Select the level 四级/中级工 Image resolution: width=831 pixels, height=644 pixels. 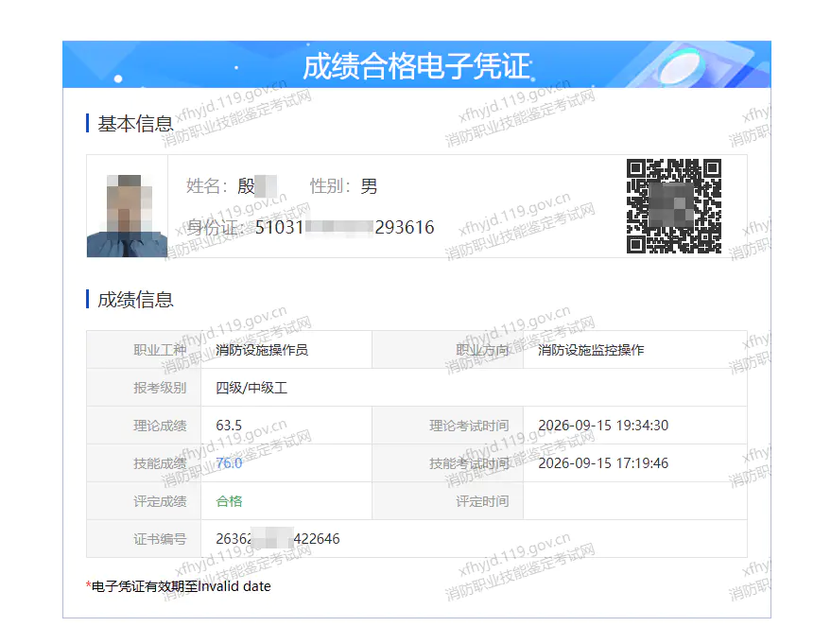(x=251, y=388)
